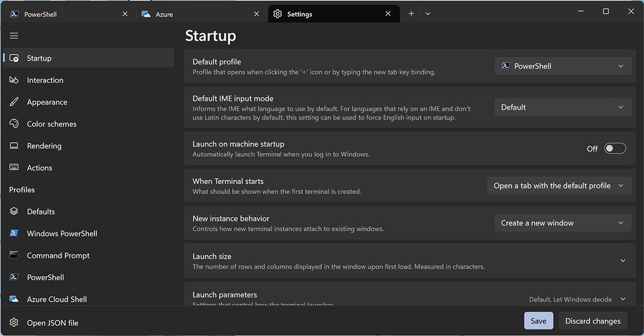Open the Default profile dropdown
The height and width of the screenshot is (336, 644).
[562, 66]
